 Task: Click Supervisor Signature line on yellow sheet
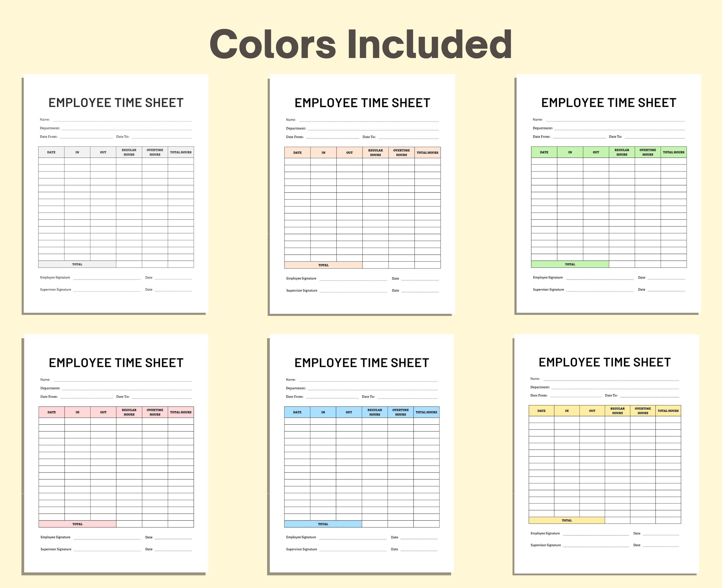pyautogui.click(x=596, y=546)
